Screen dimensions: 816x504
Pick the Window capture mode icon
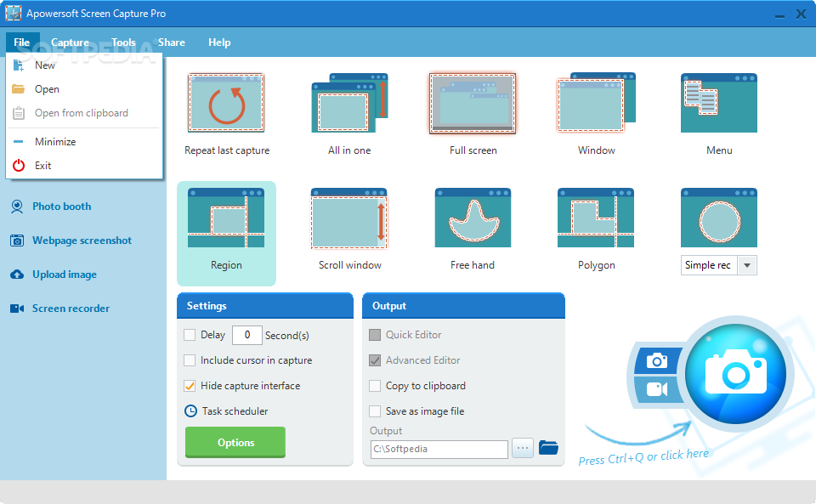pos(596,103)
